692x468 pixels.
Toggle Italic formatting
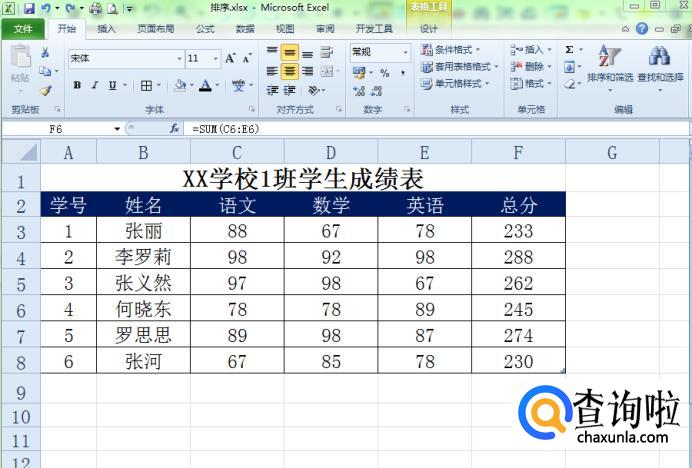[x=94, y=85]
